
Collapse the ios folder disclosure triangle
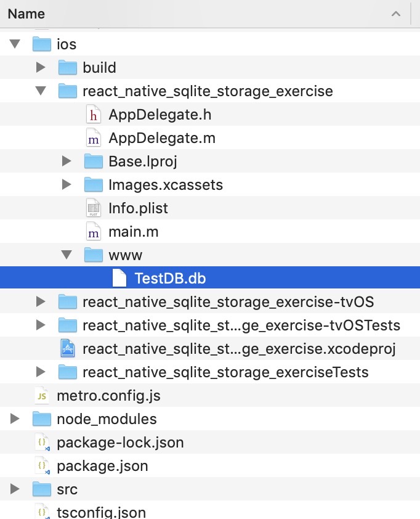click(14, 44)
